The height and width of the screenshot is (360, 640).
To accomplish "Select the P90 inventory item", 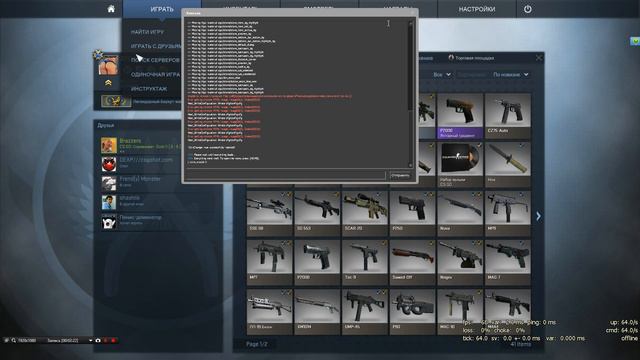I will 412,312.
